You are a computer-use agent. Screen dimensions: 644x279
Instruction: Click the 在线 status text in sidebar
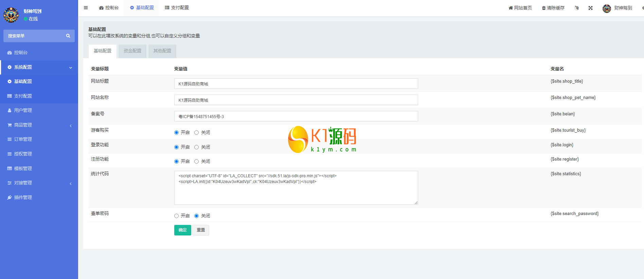pyautogui.click(x=33, y=19)
